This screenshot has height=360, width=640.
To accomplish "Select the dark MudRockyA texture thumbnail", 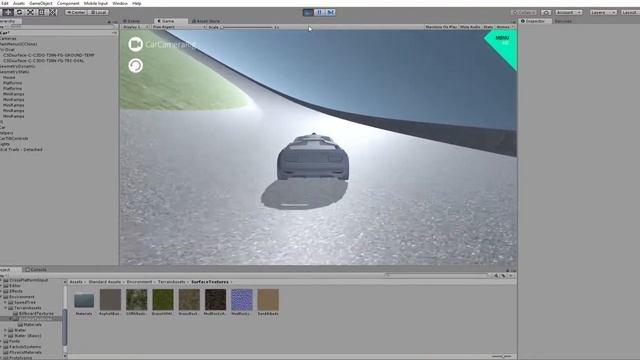I will 215,302.
